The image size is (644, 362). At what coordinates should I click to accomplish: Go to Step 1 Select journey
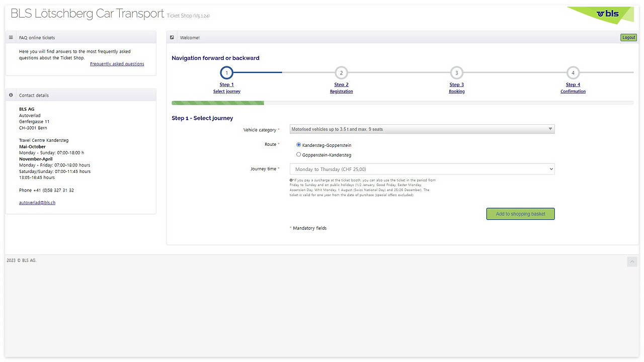pos(227,88)
